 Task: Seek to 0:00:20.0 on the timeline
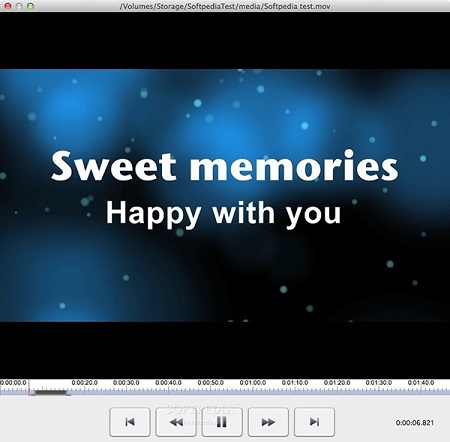point(84,383)
